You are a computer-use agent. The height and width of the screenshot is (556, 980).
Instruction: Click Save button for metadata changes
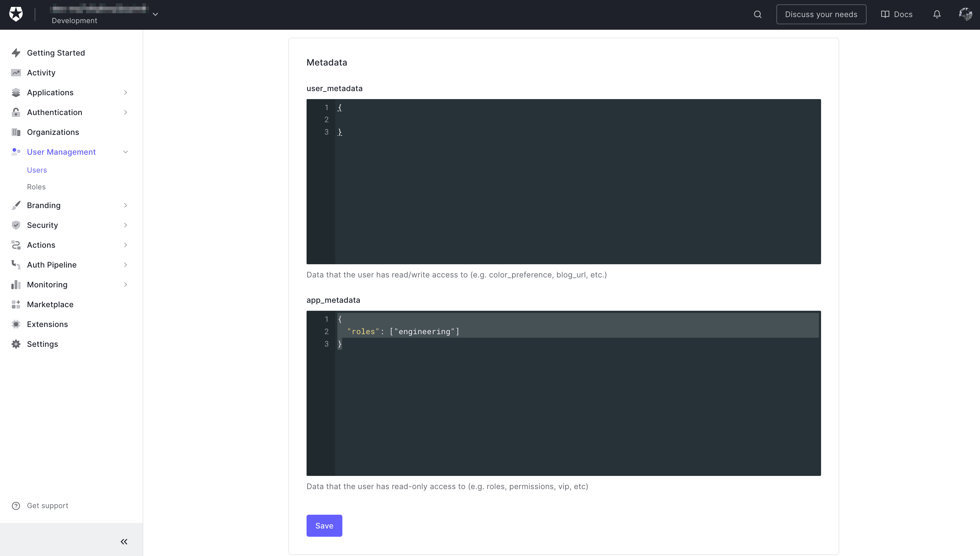tap(324, 525)
